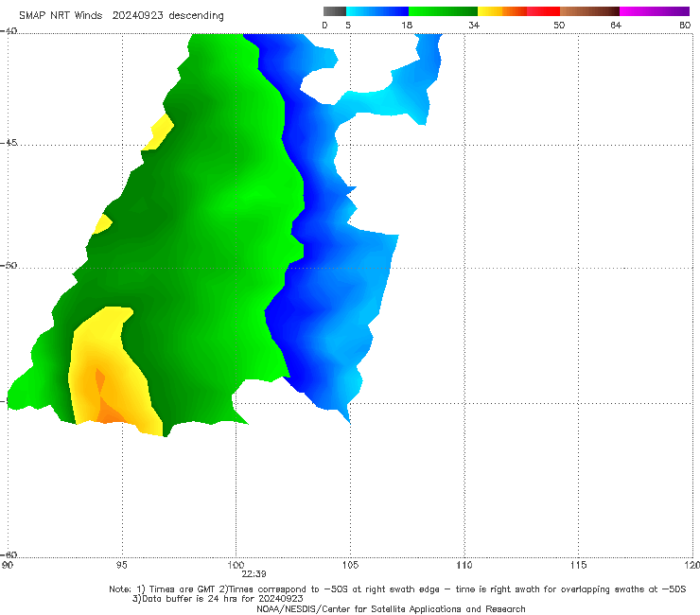The width and height of the screenshot is (700, 615).
Task: Click longitude axis label '105'
Action: 350,565
